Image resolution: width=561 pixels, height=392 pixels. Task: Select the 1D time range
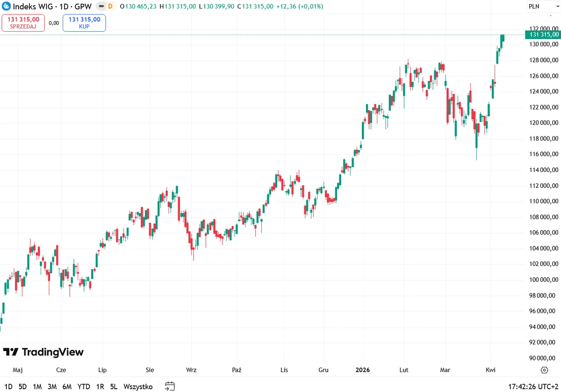[8, 386]
